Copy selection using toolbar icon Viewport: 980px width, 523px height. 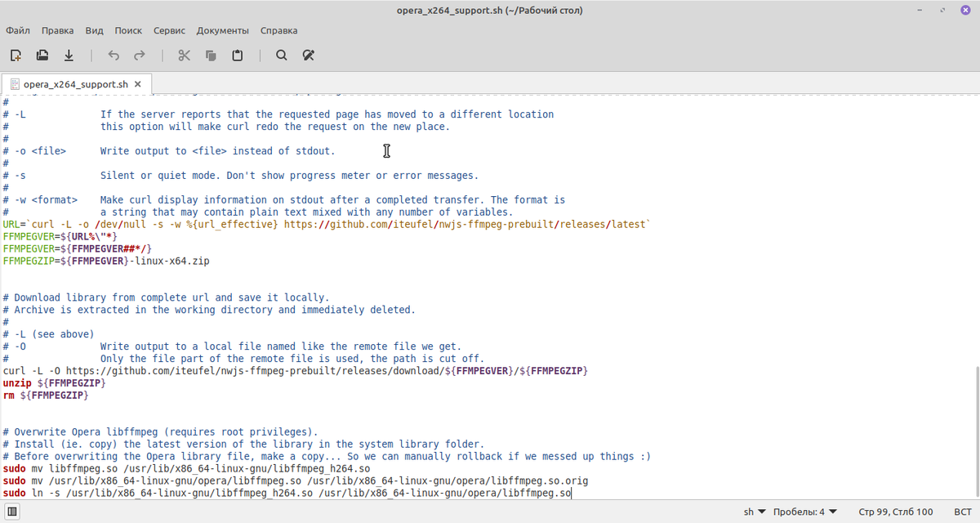coord(211,56)
